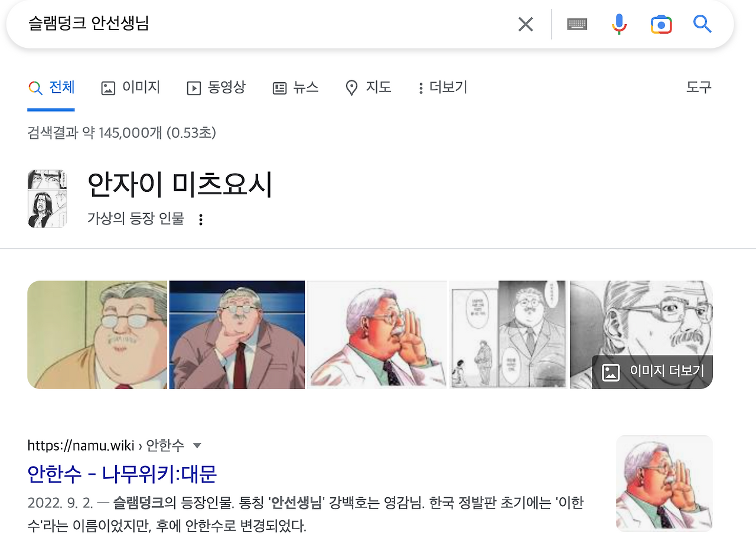Search by image with camera lens icon
Viewport: 756px width, 554px height.
661,24
